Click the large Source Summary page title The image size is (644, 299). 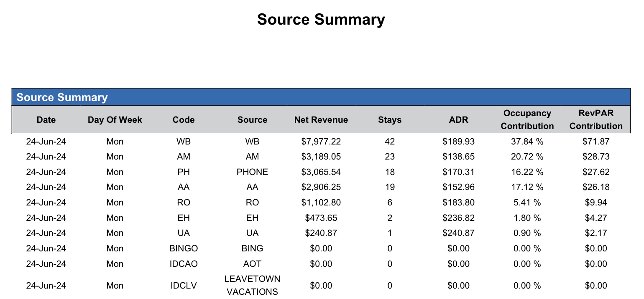coord(321,20)
